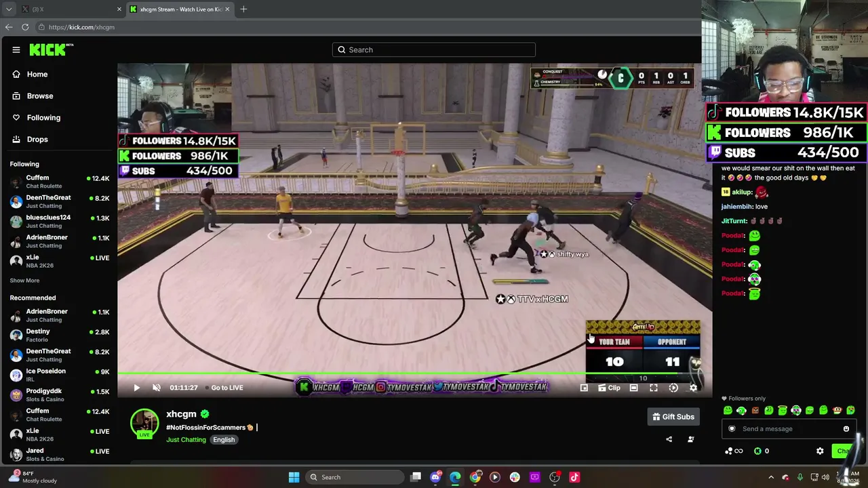Open Microsoft Edge from the taskbar
This screenshot has width=868, height=488.
click(455, 477)
